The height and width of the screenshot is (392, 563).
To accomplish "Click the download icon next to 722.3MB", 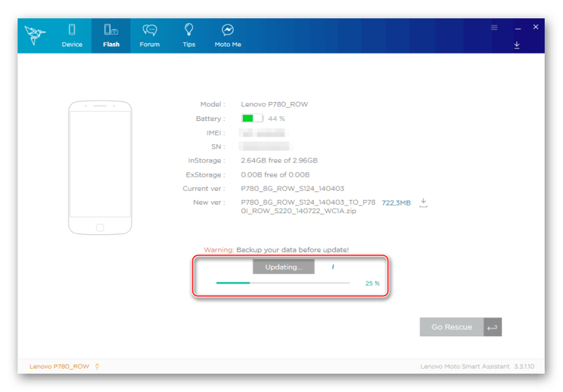I will [424, 203].
